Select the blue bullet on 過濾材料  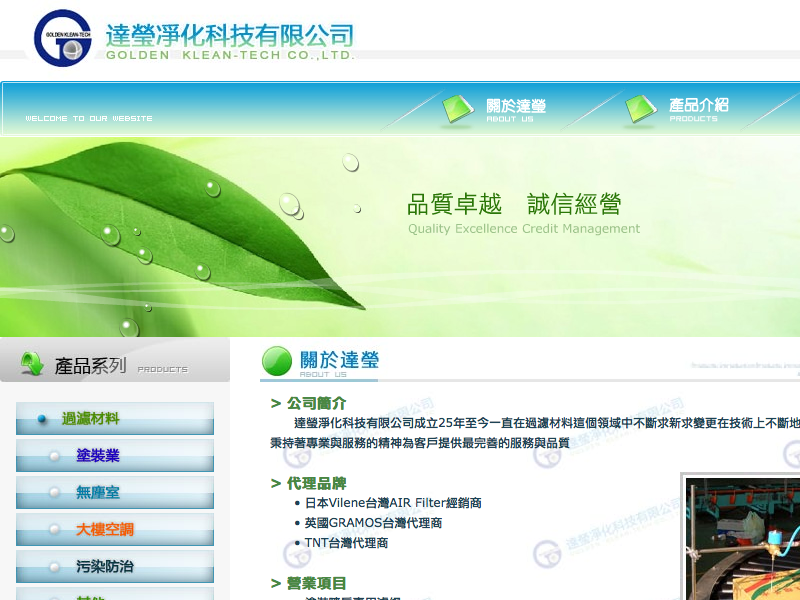(42, 419)
